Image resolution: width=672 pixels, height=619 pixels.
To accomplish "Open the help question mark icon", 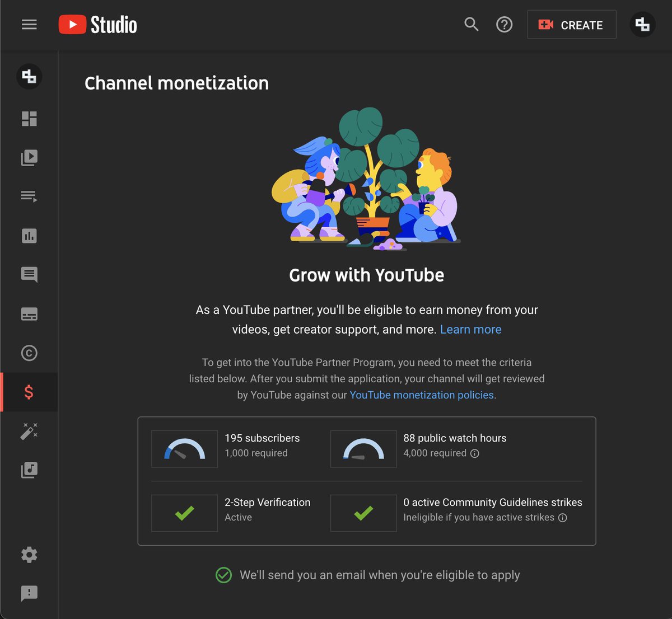I will [505, 25].
